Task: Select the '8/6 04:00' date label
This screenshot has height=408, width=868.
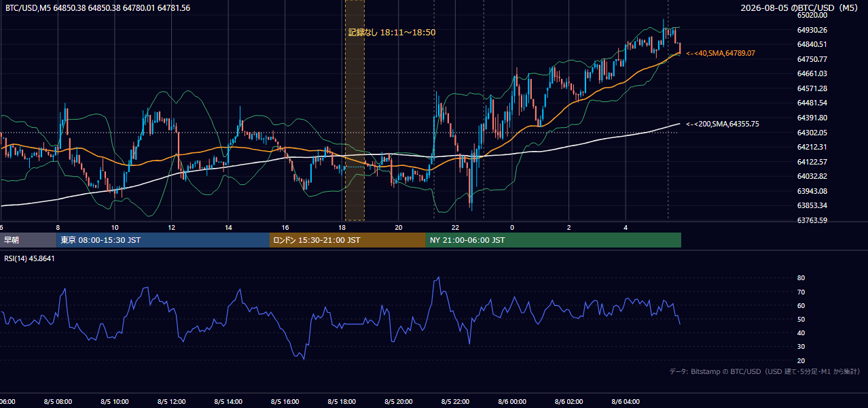Action: pyautogui.click(x=626, y=402)
